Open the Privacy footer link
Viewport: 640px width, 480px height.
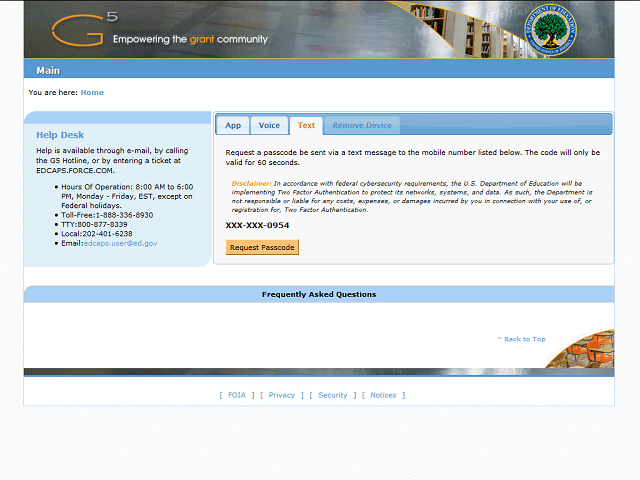[x=282, y=395]
